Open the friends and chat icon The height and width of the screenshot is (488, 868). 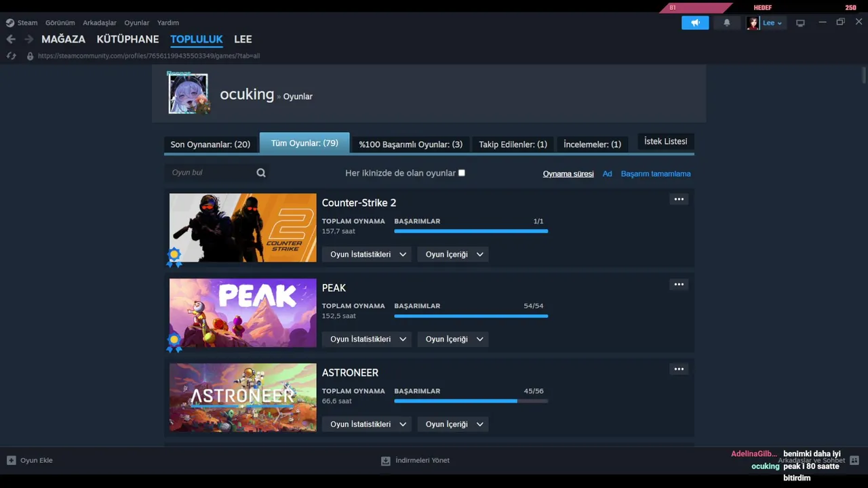click(854, 460)
